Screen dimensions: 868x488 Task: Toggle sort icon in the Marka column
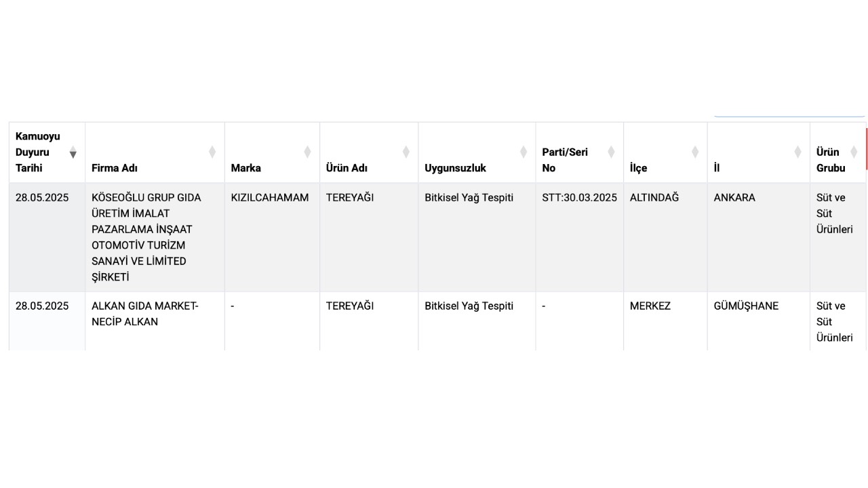pos(307,152)
